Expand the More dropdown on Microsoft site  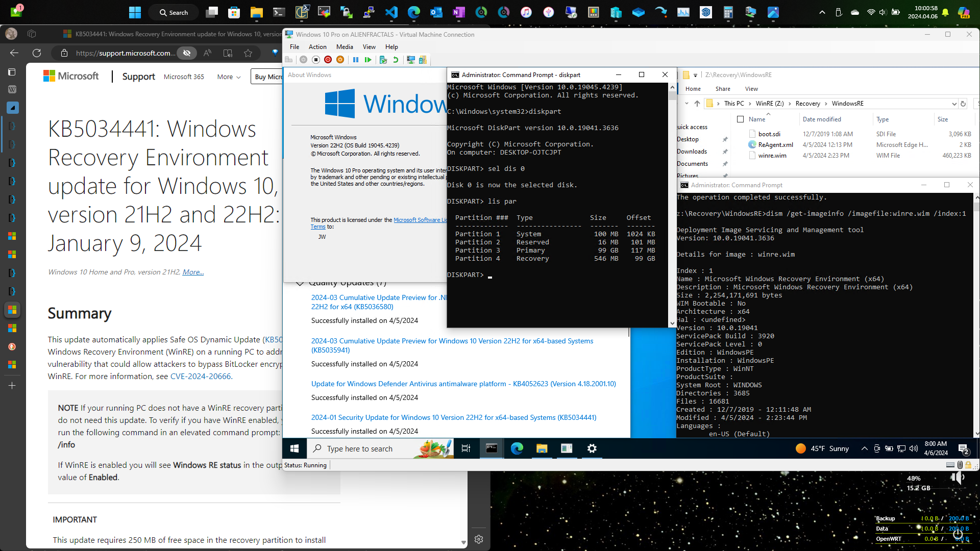click(x=229, y=77)
